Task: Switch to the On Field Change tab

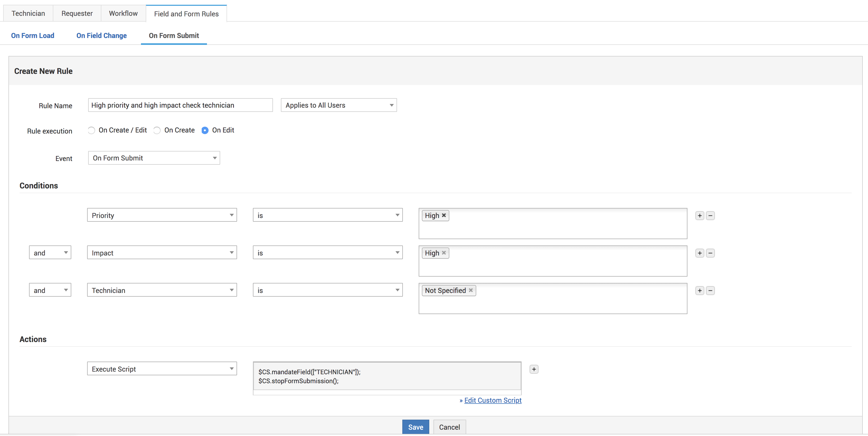Action: pos(101,36)
